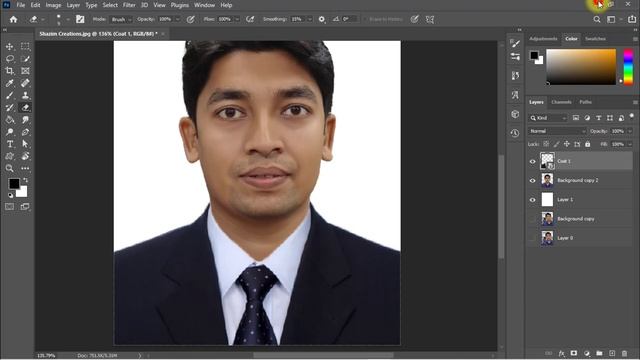
Task: Open the Image menu
Action: coord(53,5)
